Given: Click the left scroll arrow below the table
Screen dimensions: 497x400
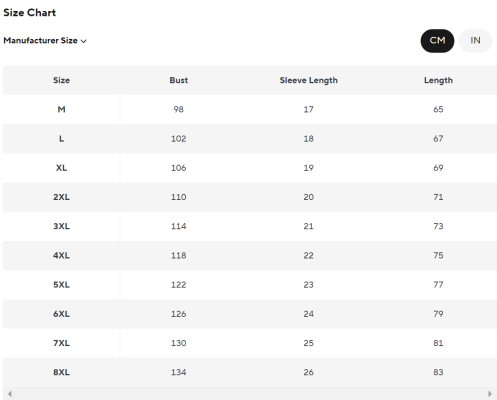Looking at the screenshot, I should [10, 394].
